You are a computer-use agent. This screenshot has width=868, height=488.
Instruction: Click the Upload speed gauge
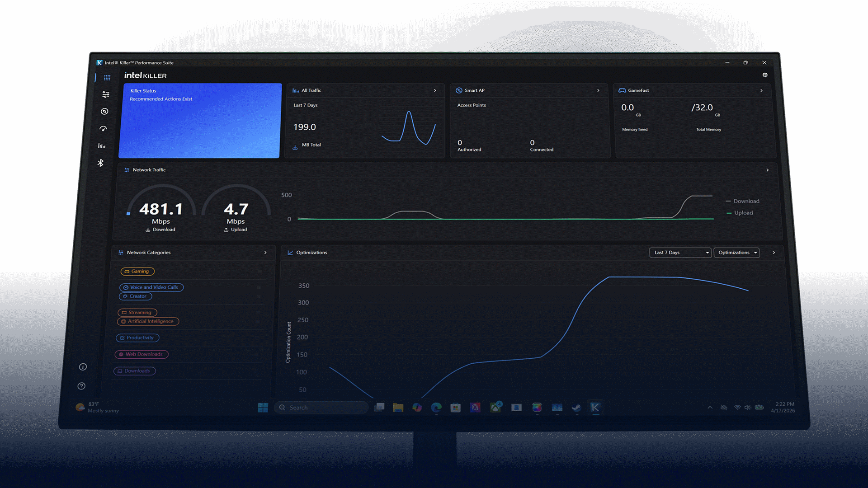point(236,209)
